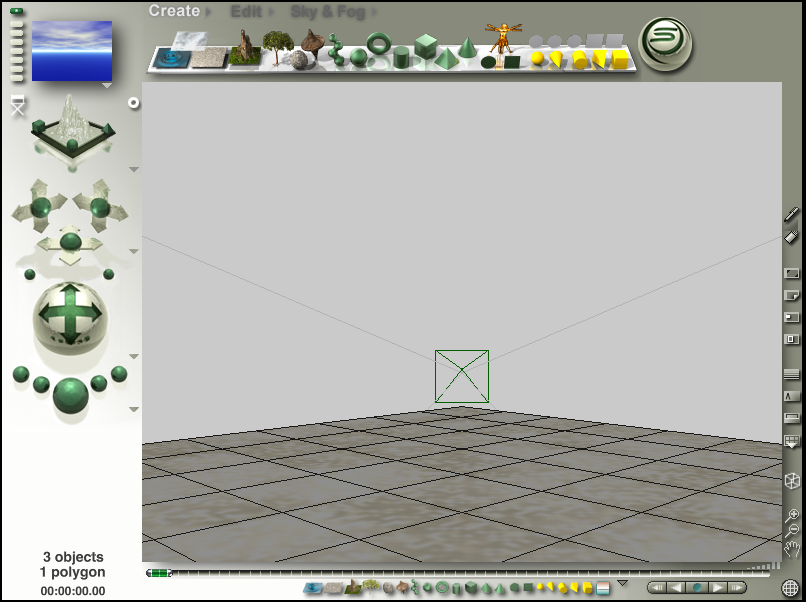The height and width of the screenshot is (602, 806).
Task: Select the spray render paintbrush tool
Action: click(791, 214)
